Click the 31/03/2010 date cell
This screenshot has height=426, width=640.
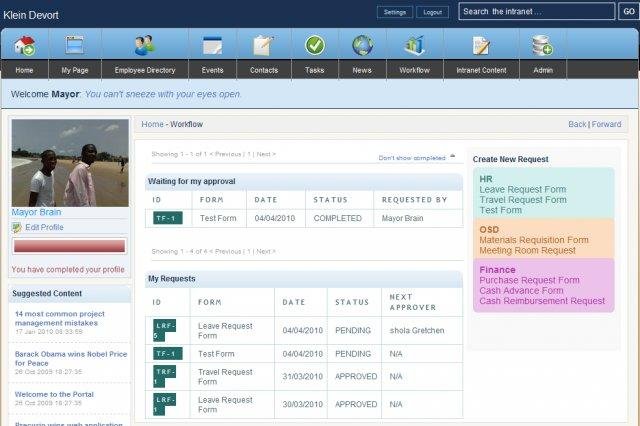coord(301,376)
